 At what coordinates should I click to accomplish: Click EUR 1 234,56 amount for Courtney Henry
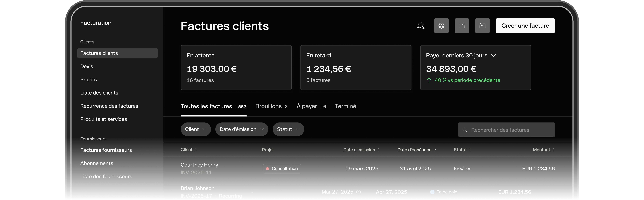tap(538, 168)
